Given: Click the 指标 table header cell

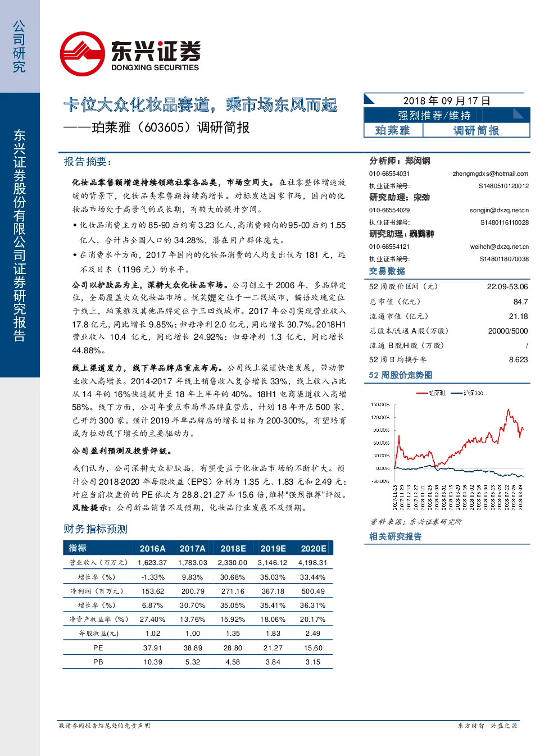Looking at the screenshot, I should 78,548.
